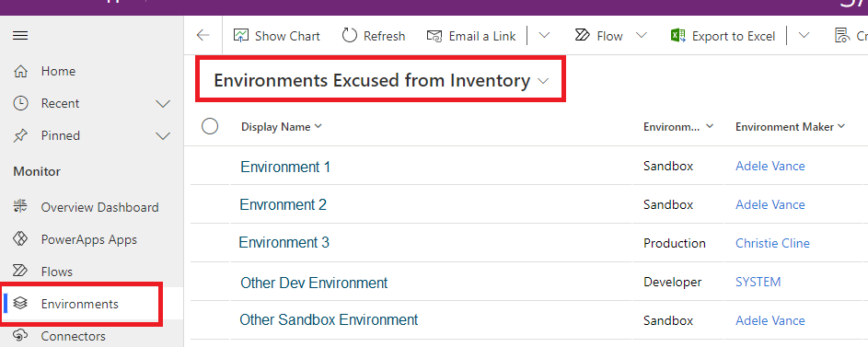Expand the Flow dropdown chevron
The height and width of the screenshot is (347, 868).
(x=642, y=36)
